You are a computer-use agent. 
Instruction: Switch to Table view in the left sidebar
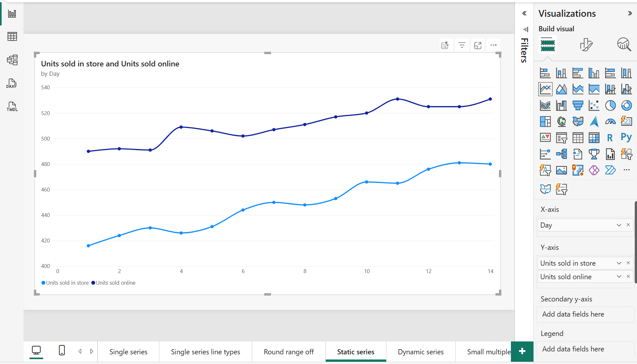(12, 36)
